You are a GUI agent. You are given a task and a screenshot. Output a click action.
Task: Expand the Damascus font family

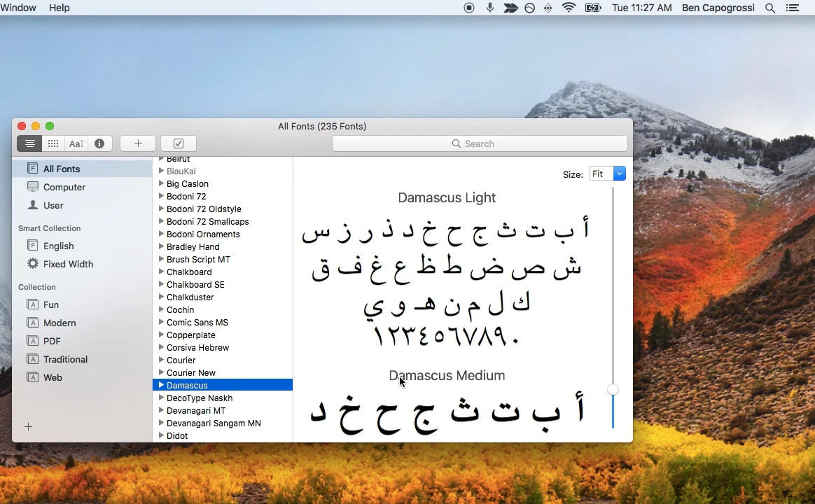point(161,385)
